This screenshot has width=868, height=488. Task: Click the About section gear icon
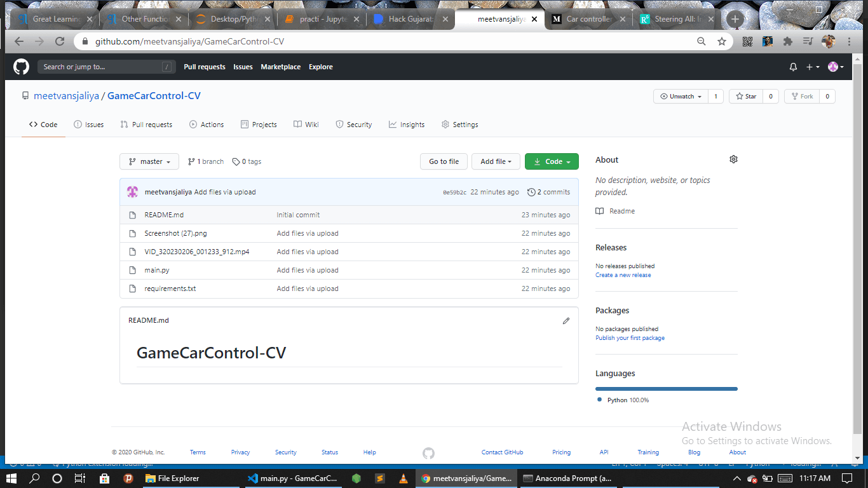pyautogui.click(x=733, y=159)
